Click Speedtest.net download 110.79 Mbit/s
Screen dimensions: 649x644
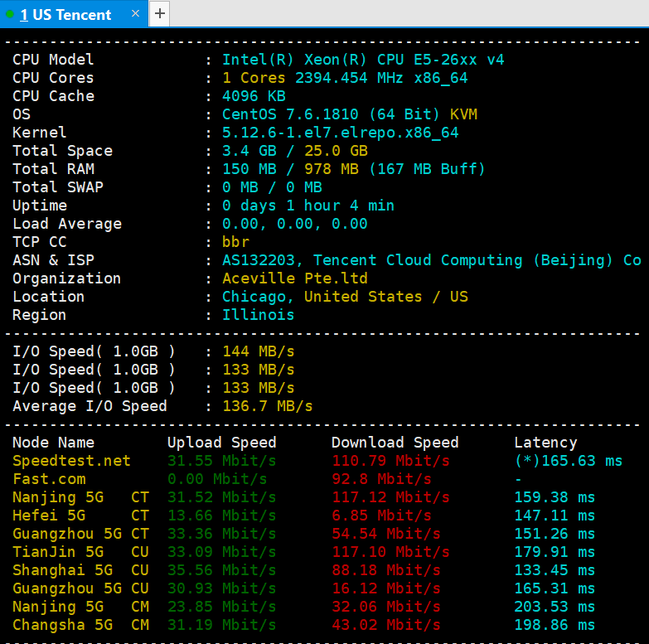[390, 461]
